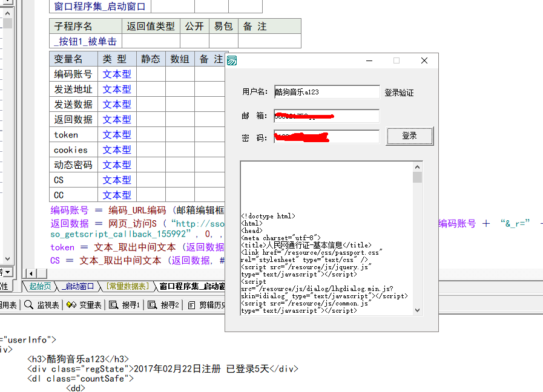Select the 文本型 type cell of 发送地址
The height and width of the screenshot is (392, 543).
[116, 89]
